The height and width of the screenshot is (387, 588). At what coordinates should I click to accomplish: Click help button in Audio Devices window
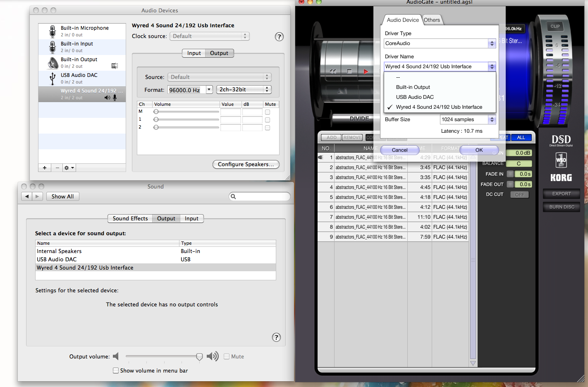tap(279, 37)
